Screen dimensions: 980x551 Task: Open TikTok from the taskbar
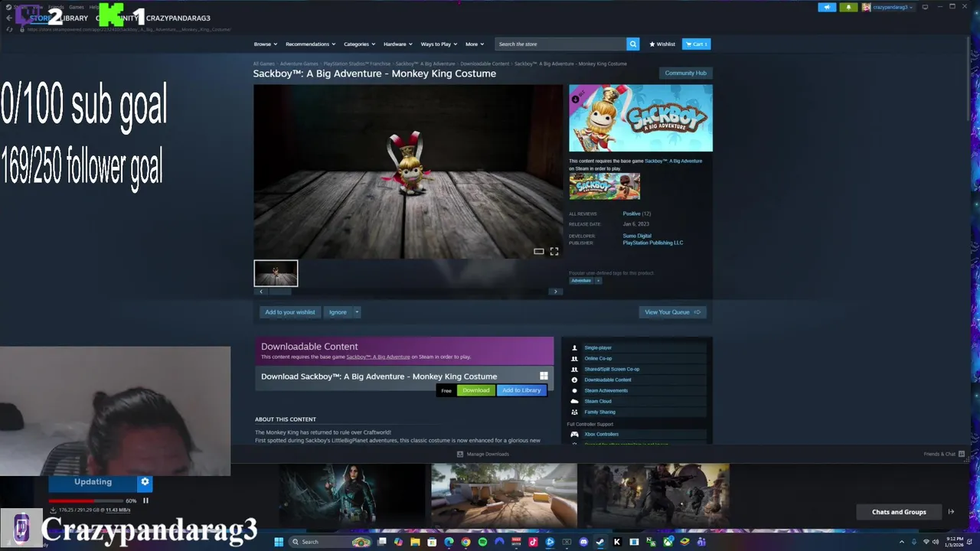click(533, 542)
